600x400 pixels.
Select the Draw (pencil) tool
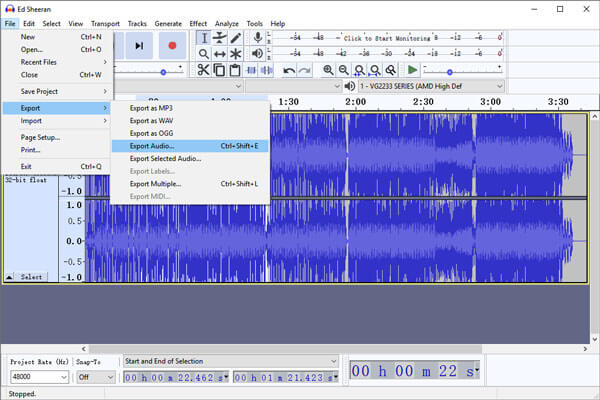click(x=236, y=38)
